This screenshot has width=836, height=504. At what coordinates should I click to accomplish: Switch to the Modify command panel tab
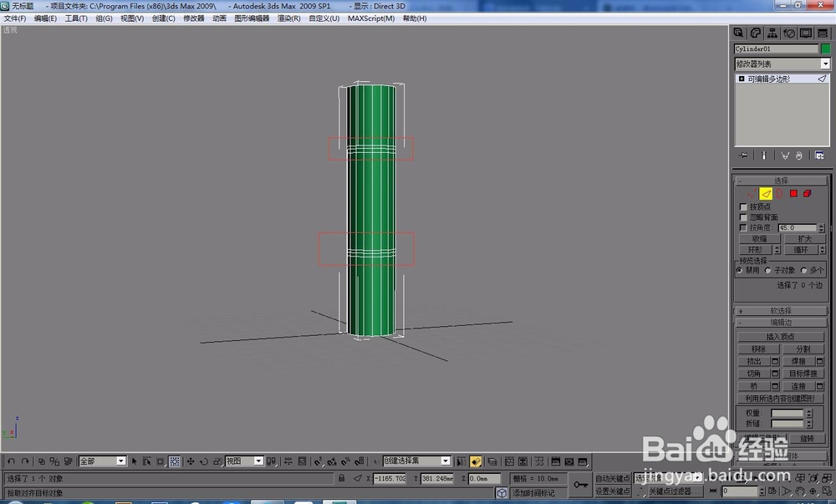[756, 33]
